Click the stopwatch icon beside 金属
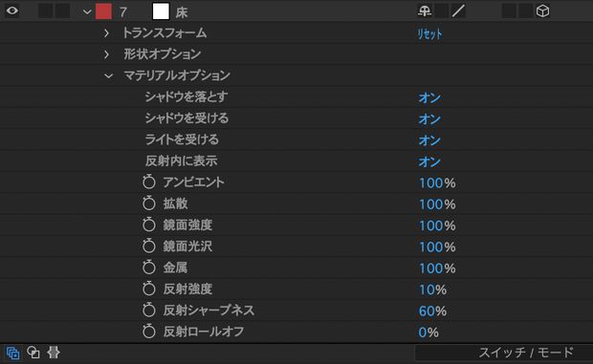 [149, 268]
